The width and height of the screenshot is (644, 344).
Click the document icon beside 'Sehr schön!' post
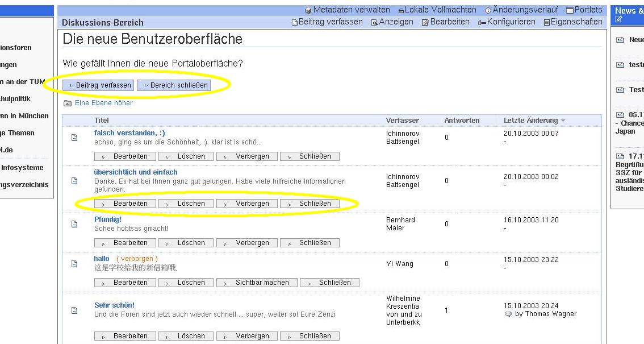74,310
